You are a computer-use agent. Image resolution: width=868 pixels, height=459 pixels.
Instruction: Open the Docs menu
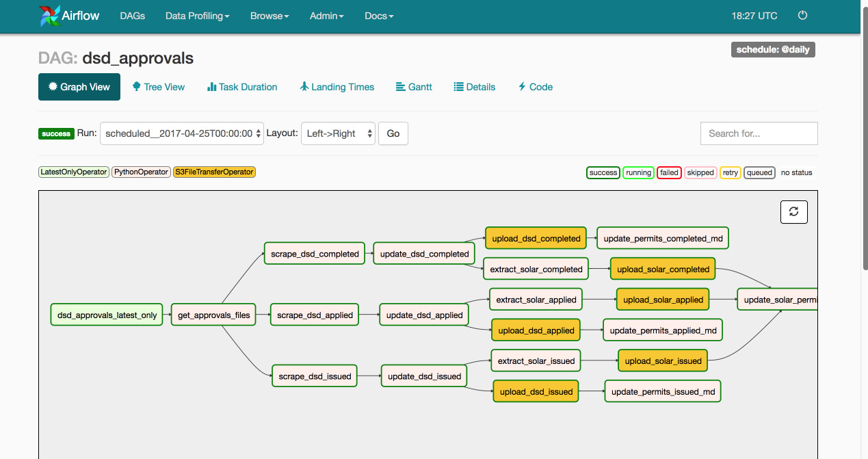click(x=379, y=16)
